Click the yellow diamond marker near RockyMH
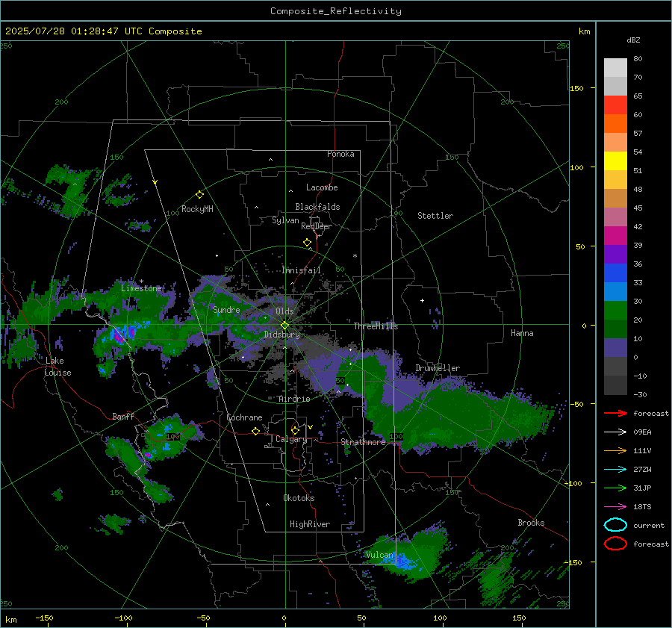Image resolution: width=672 pixels, height=628 pixels. click(x=199, y=195)
